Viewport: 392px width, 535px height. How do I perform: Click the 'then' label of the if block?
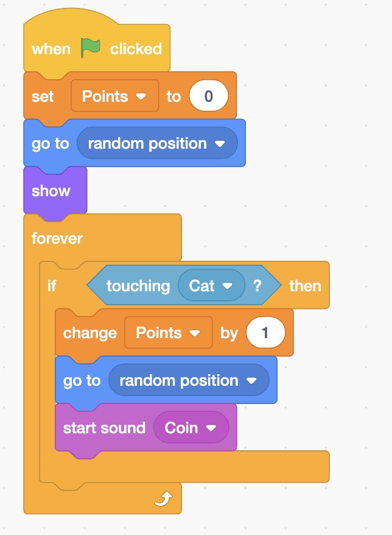tap(305, 286)
